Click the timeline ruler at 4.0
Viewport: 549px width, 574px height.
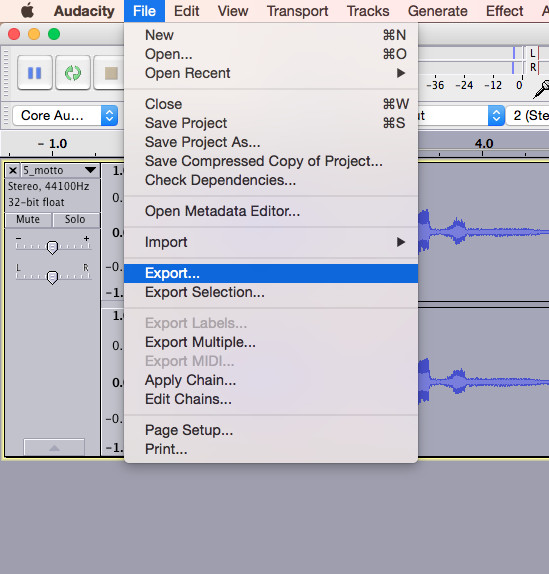[484, 144]
